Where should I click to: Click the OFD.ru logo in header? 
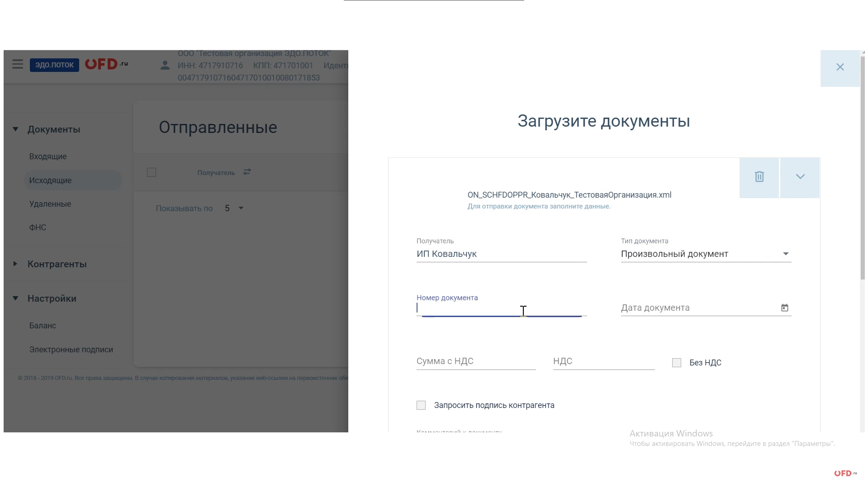click(106, 64)
